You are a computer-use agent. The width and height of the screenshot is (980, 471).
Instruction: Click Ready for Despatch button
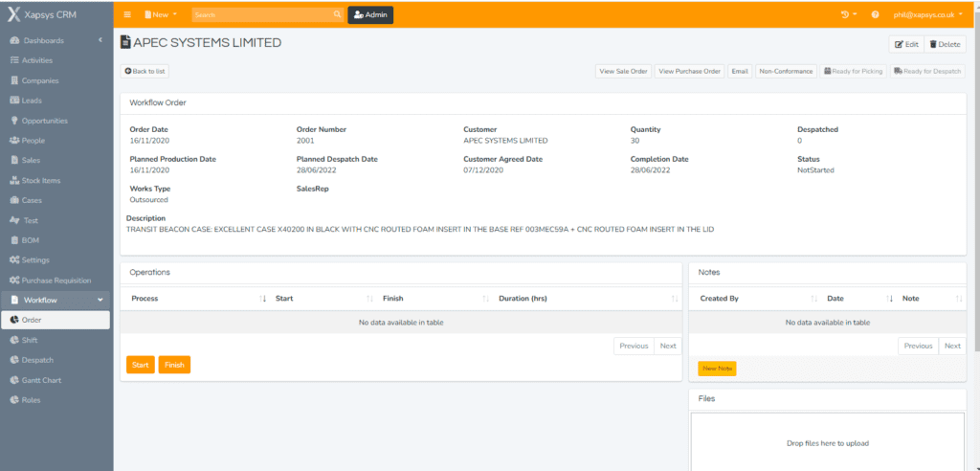927,71
